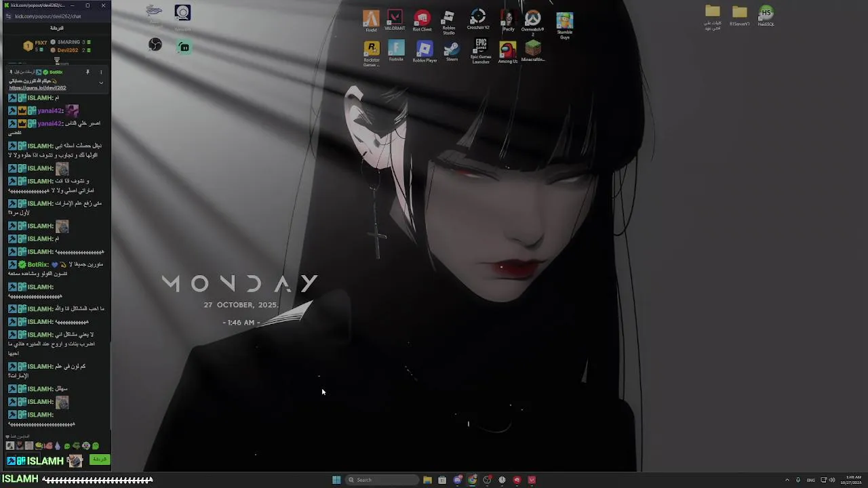
Task: Select the green Streamlabs desktop icon
Action: pyautogui.click(x=184, y=46)
